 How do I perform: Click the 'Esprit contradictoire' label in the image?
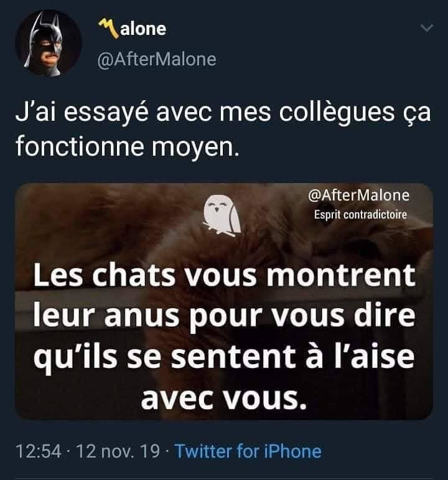(x=360, y=215)
